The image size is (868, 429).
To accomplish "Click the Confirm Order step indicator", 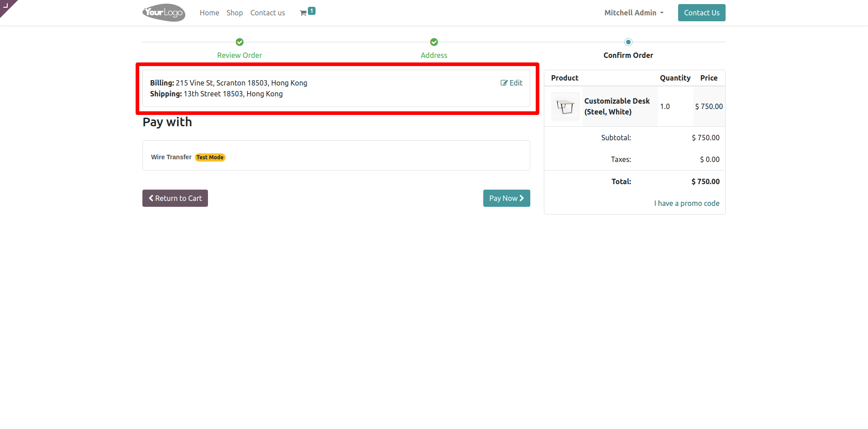I will (628, 42).
